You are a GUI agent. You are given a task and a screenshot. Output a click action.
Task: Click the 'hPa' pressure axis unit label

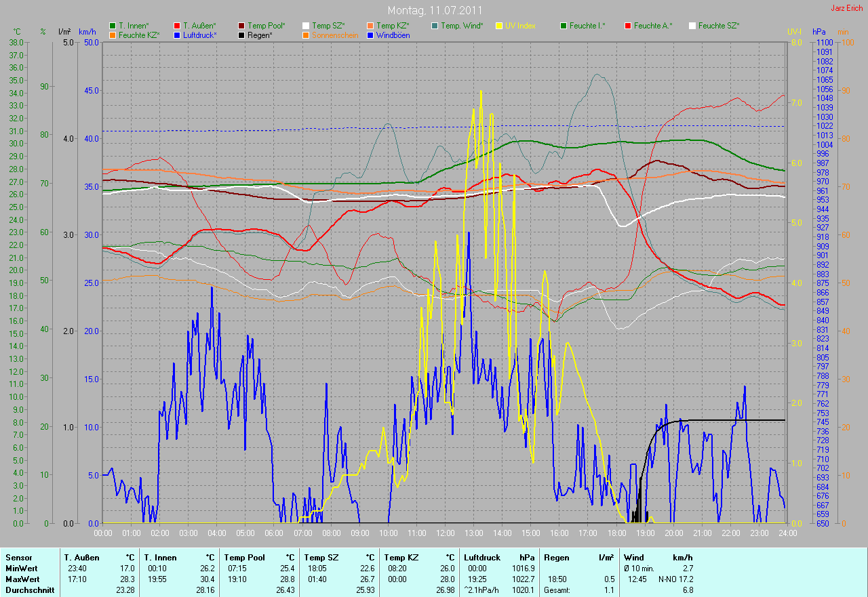(820, 32)
